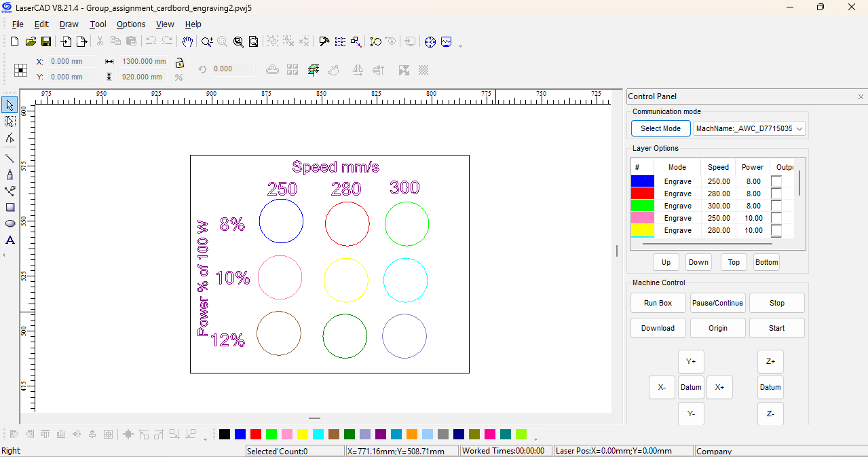
Task: Open the File menu
Action: tap(18, 24)
